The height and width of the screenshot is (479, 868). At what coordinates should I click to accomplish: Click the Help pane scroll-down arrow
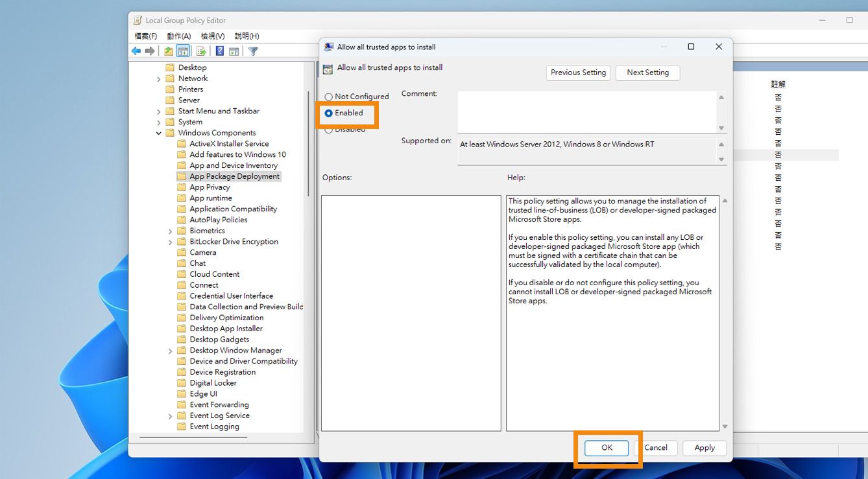pyautogui.click(x=725, y=426)
